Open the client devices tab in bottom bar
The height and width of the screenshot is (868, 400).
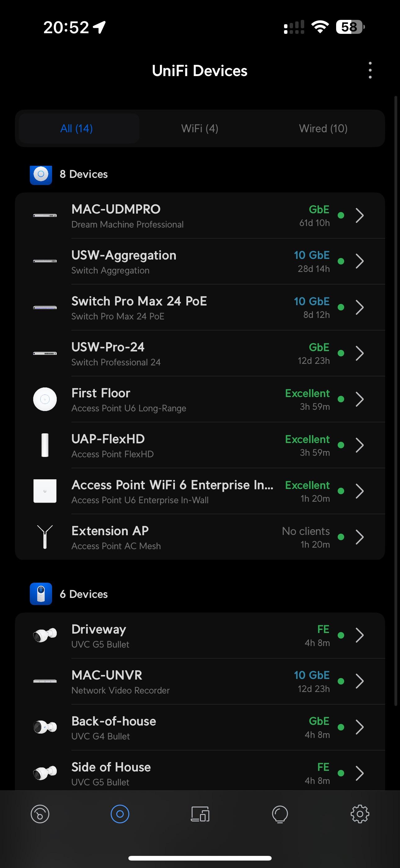200,814
